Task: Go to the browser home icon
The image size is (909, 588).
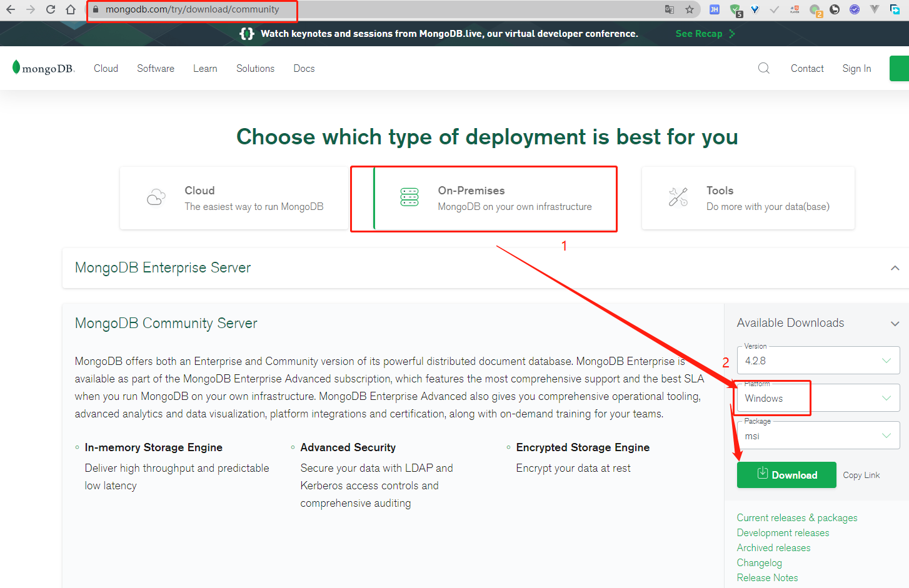Action: point(71,9)
